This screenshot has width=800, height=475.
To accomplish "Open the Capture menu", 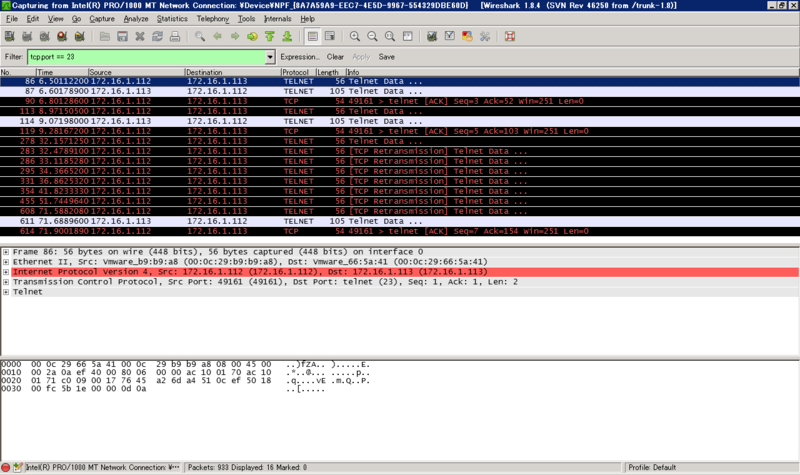I will [102, 19].
